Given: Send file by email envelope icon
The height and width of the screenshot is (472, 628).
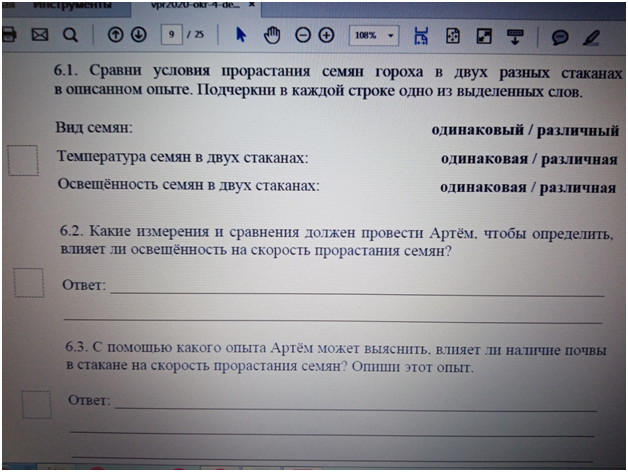Looking at the screenshot, I should pos(40,35).
